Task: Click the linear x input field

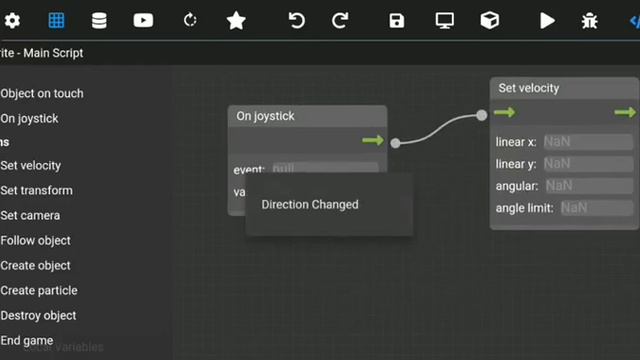Action: point(588,142)
